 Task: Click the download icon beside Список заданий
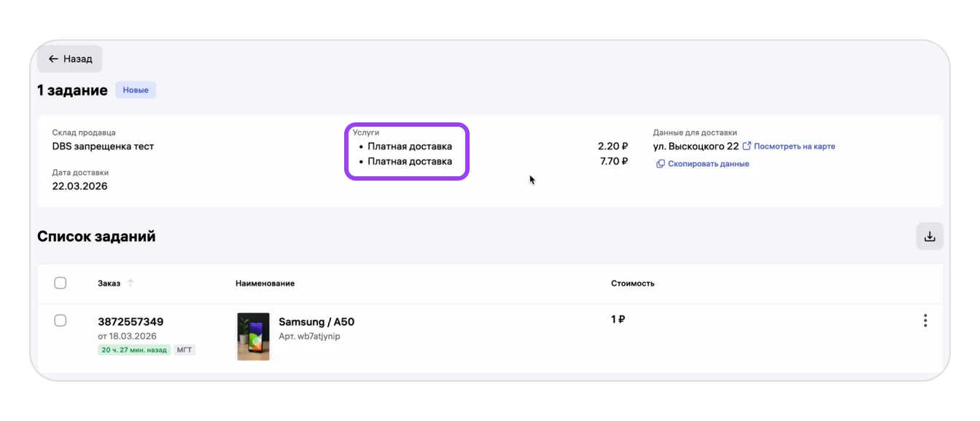tap(930, 237)
